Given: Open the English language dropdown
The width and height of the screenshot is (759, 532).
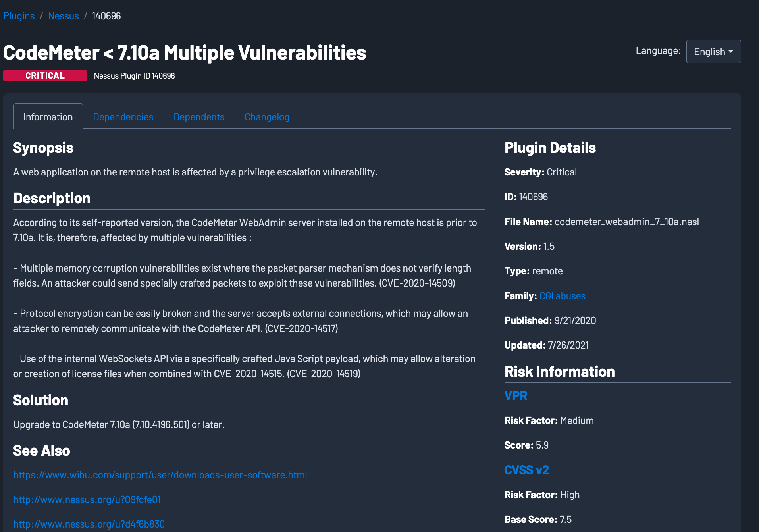Looking at the screenshot, I should (713, 52).
